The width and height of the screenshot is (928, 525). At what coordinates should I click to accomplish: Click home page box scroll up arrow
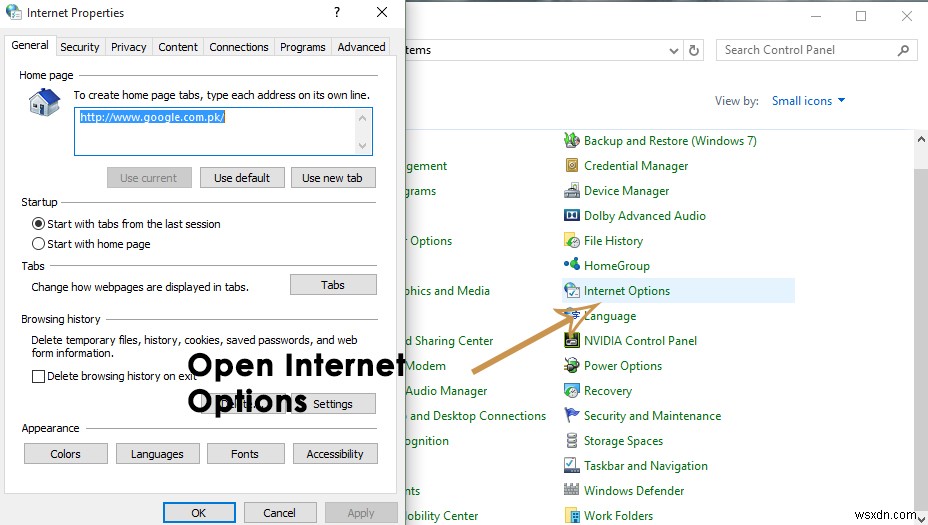(x=362, y=118)
